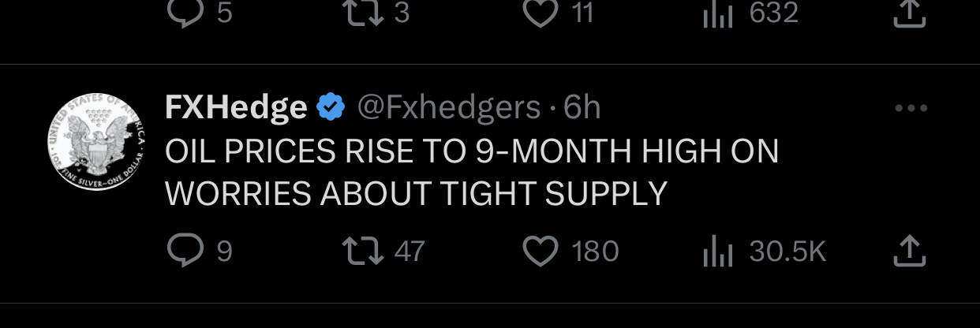
Task: View analytics for the 30.5K views tweet
Action: click(x=718, y=252)
